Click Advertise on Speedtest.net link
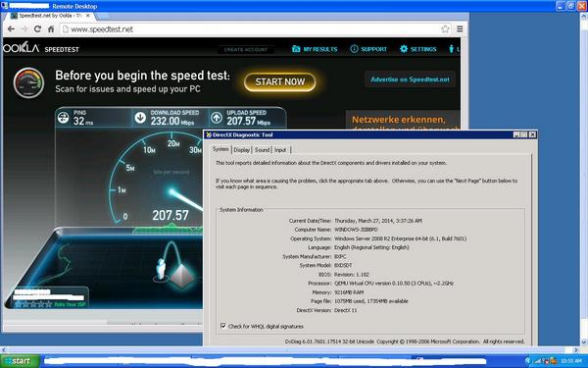 tap(410, 79)
